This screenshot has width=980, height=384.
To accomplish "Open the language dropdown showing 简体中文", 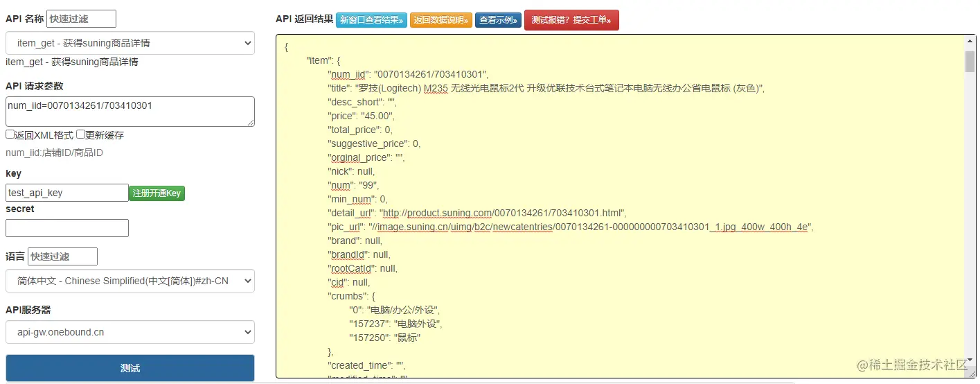I will point(130,281).
